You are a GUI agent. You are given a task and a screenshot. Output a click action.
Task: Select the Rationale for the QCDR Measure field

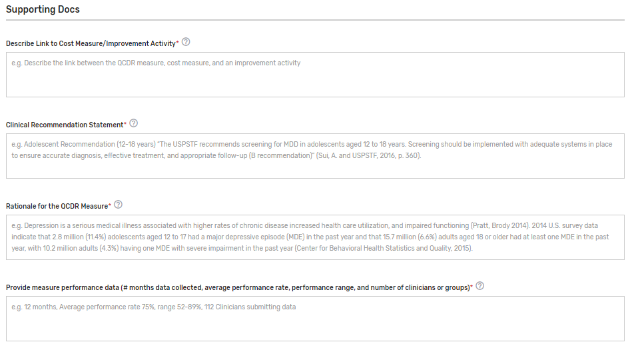pyautogui.click(x=315, y=245)
